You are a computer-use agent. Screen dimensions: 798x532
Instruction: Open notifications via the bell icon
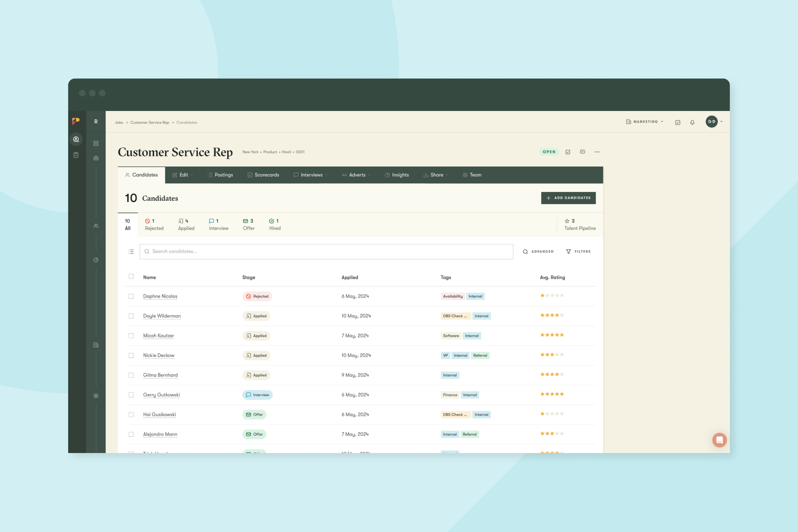692,122
